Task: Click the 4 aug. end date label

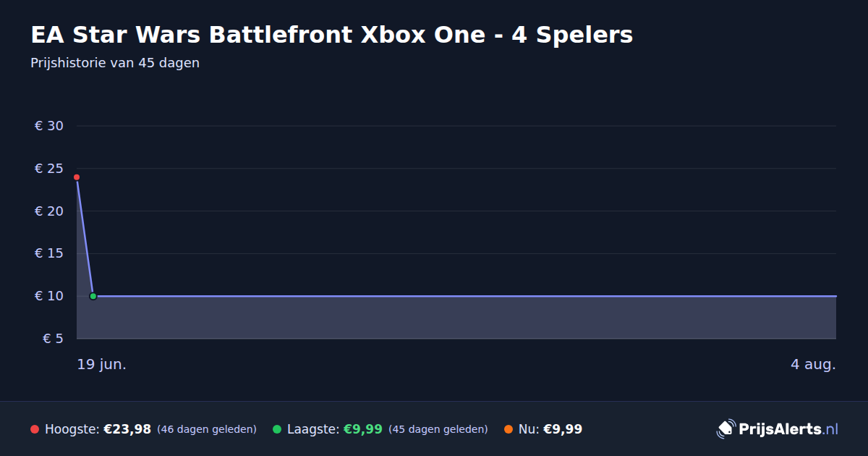Action: [x=813, y=365]
